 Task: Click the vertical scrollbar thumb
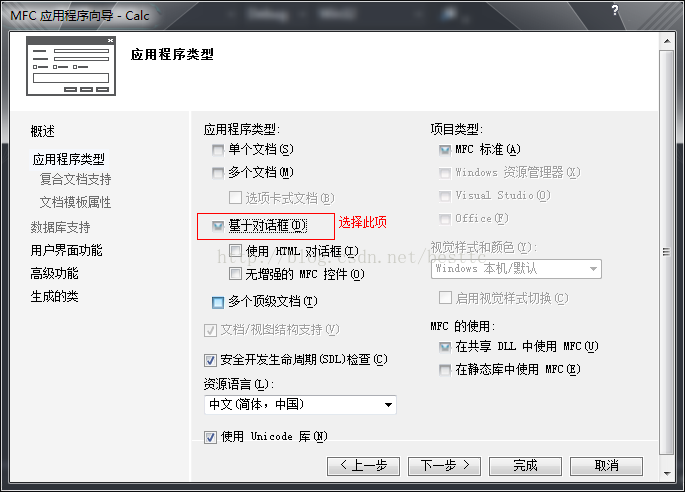(x=667, y=252)
